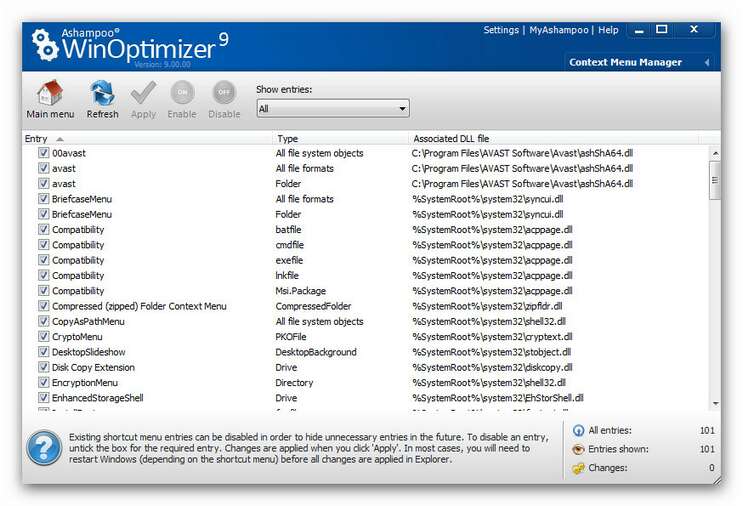Screen dimensions: 743x506
Task: Uncheck Compatibility entry for exefile
Action: pyautogui.click(x=44, y=260)
